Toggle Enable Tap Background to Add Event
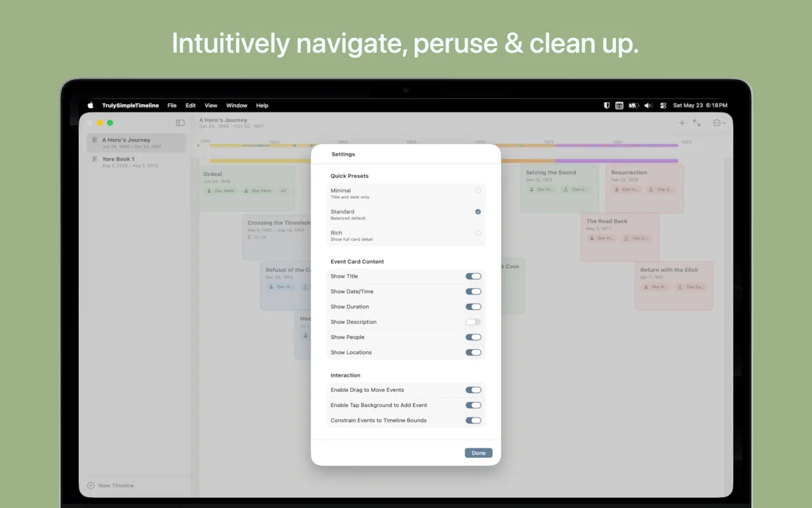 pyautogui.click(x=473, y=405)
